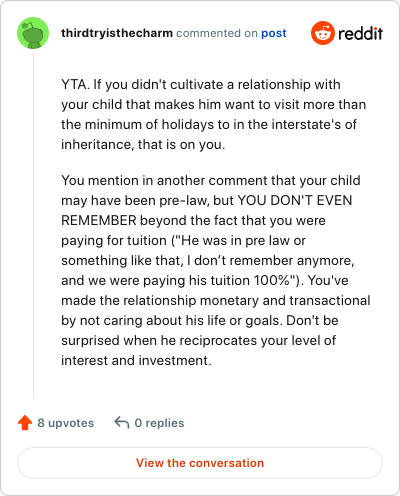Click the final line "interest and investment."
This screenshot has width=400, height=496.
pos(136,360)
